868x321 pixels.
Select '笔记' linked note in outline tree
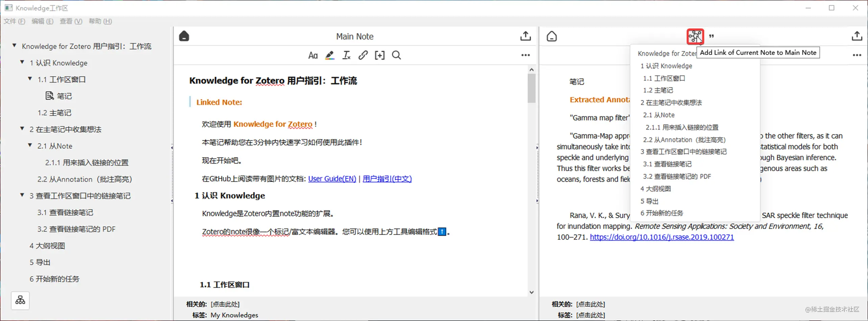coord(64,96)
